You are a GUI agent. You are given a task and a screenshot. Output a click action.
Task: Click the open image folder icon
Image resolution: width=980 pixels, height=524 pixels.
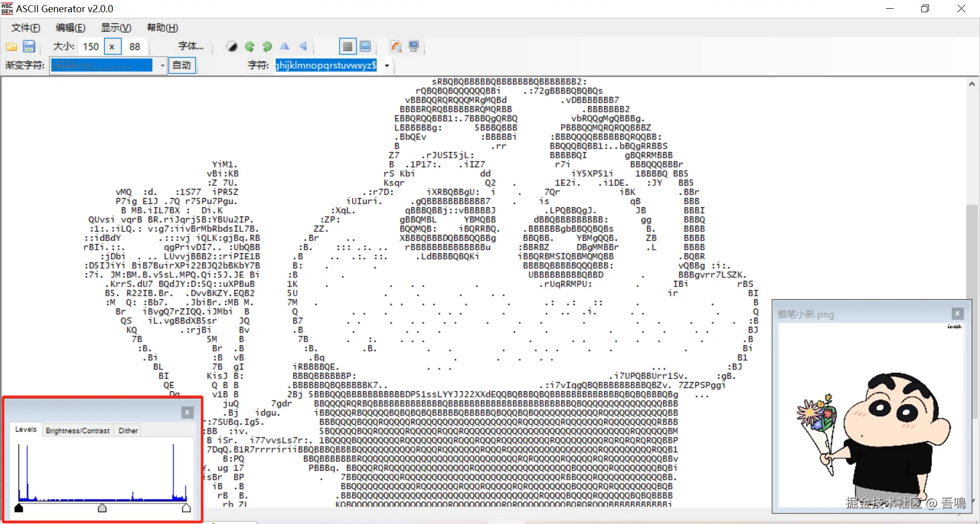click(x=11, y=47)
